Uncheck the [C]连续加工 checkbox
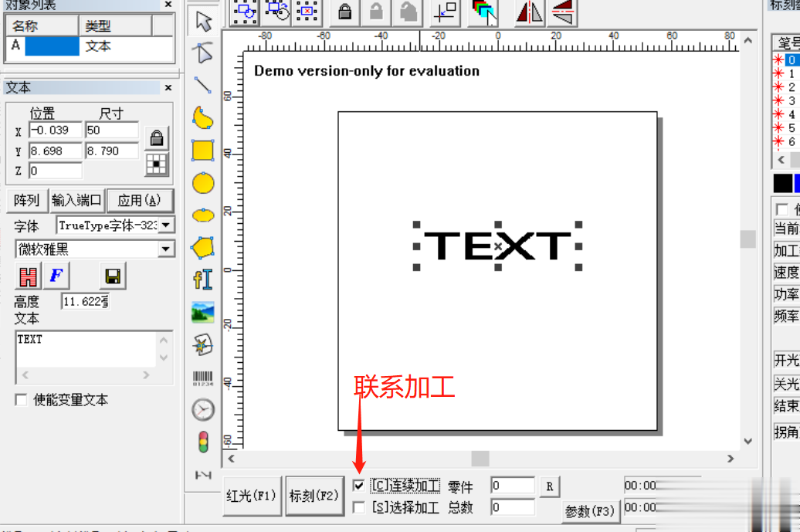The width and height of the screenshot is (800, 532). (x=358, y=485)
